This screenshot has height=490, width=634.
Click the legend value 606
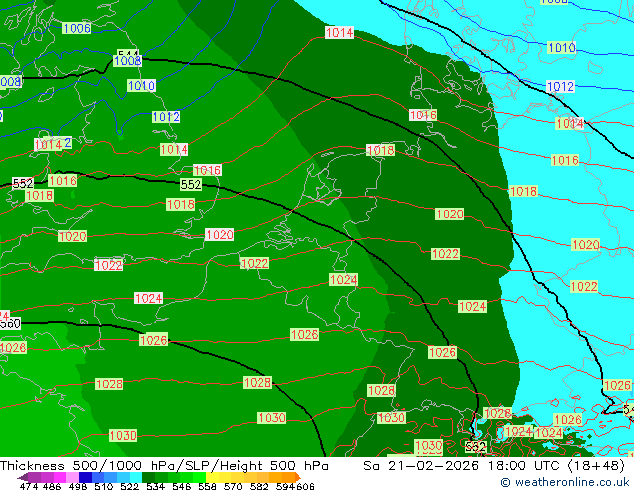tap(305, 486)
